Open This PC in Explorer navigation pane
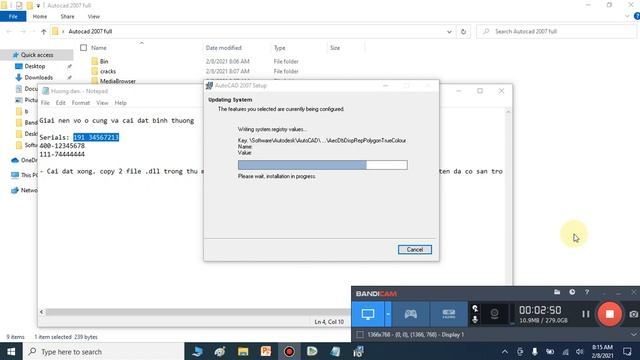The width and height of the screenshot is (640, 360). click(x=24, y=175)
